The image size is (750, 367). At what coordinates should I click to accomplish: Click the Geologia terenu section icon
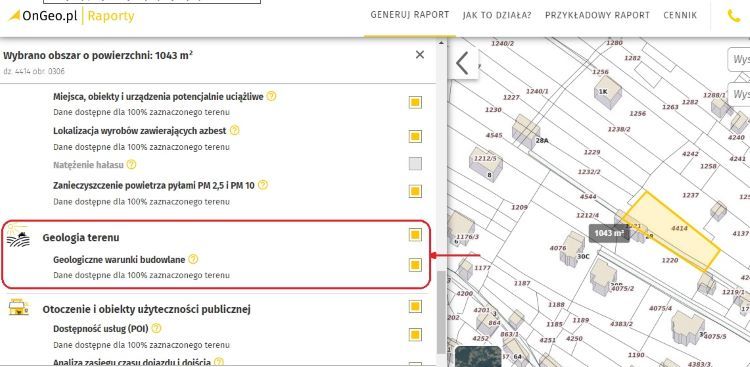click(18, 236)
